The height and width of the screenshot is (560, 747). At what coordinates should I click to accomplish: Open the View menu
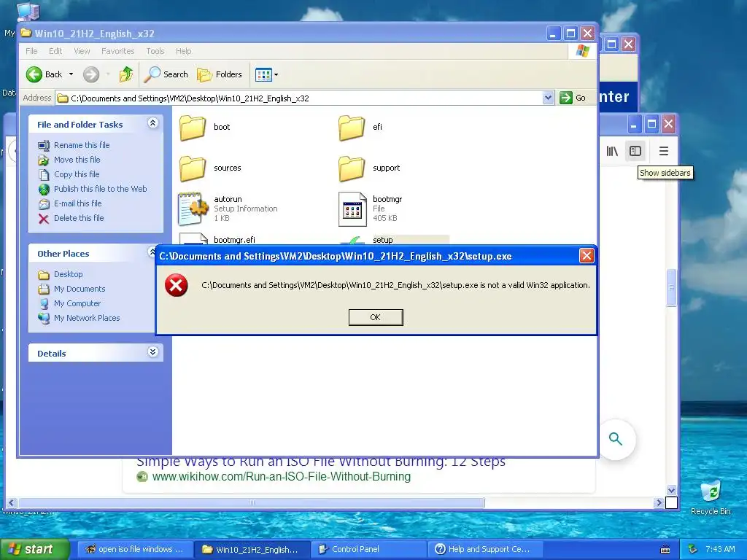point(82,51)
